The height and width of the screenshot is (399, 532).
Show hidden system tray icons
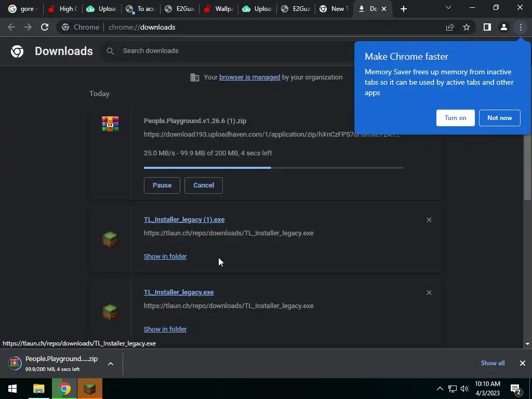(x=440, y=389)
